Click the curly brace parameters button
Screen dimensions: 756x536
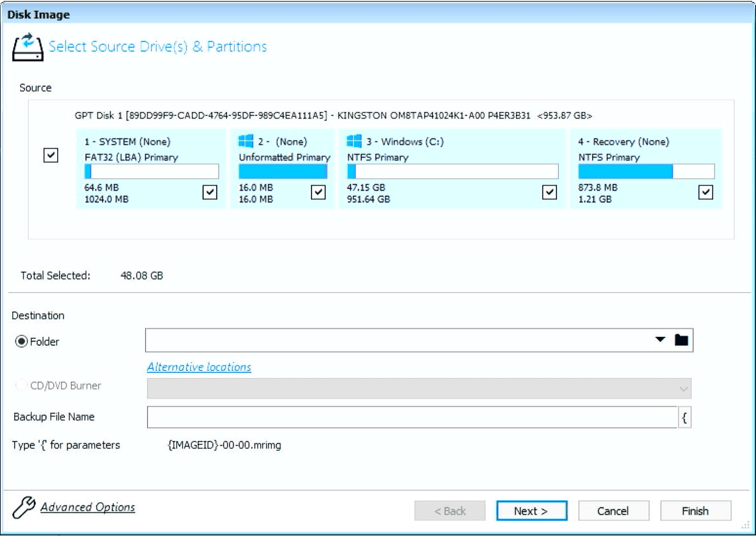(684, 418)
